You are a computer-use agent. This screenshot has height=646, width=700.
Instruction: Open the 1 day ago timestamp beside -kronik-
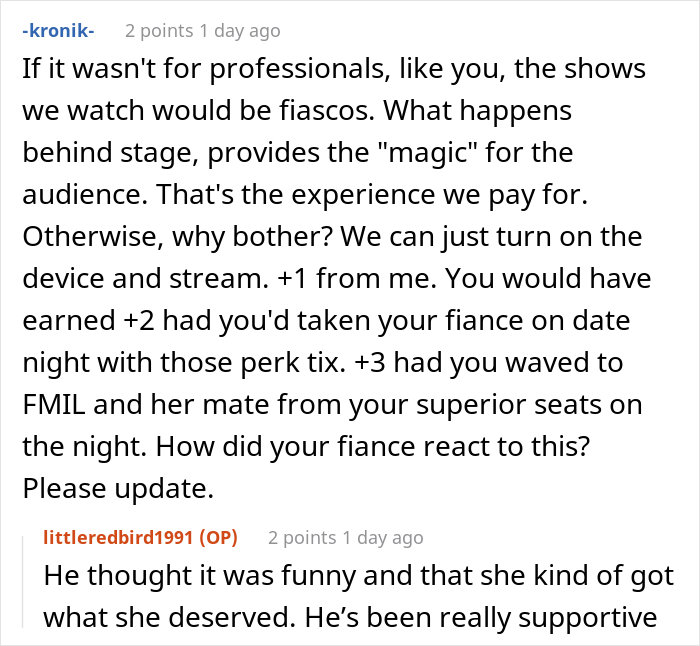pyautogui.click(x=238, y=30)
